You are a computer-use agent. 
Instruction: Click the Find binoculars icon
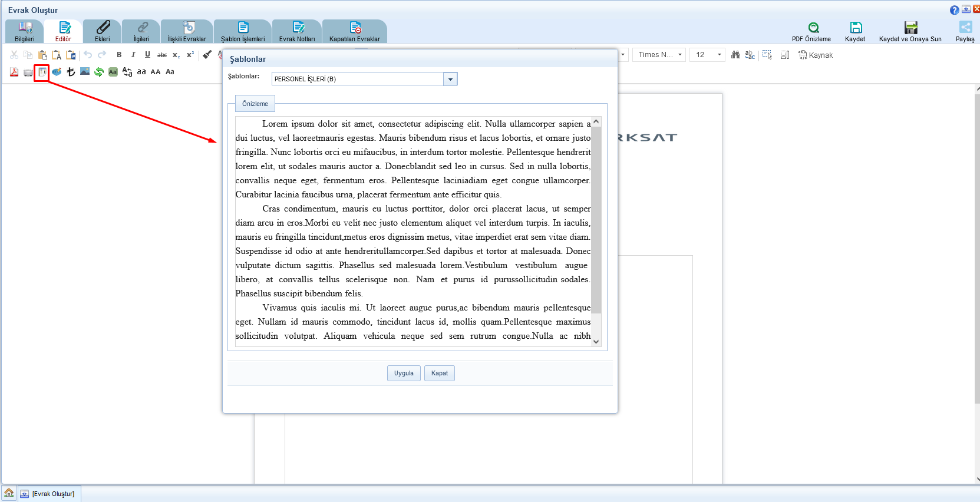(x=735, y=55)
